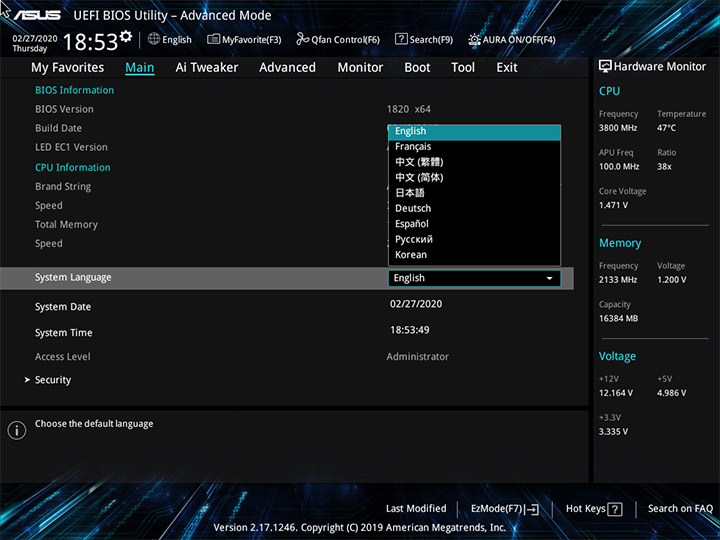Click BIOS Version label
The image size is (720, 540).
(x=64, y=109)
